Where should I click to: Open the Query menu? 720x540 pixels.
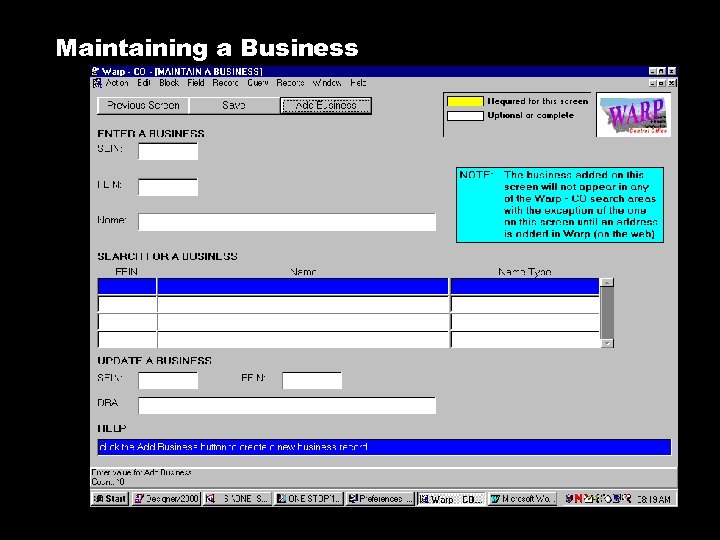(x=258, y=83)
